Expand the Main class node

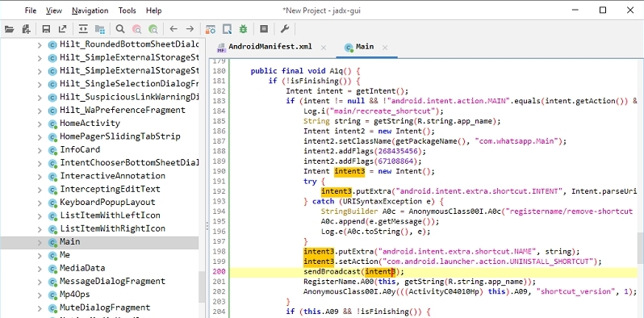point(40,242)
